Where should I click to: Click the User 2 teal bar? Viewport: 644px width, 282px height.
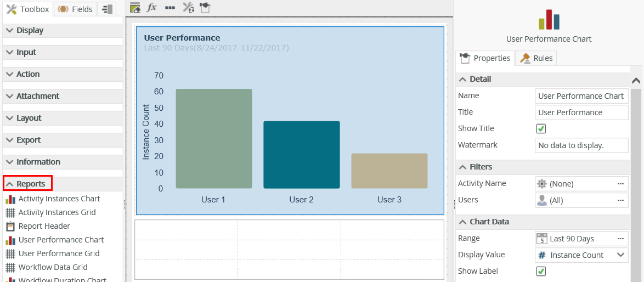302,155
